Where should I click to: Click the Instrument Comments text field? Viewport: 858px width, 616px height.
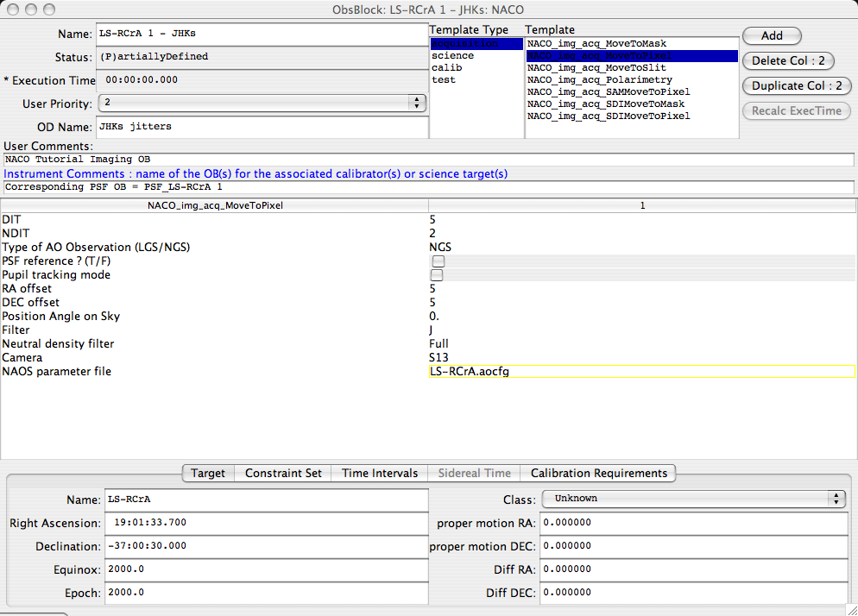point(428,187)
